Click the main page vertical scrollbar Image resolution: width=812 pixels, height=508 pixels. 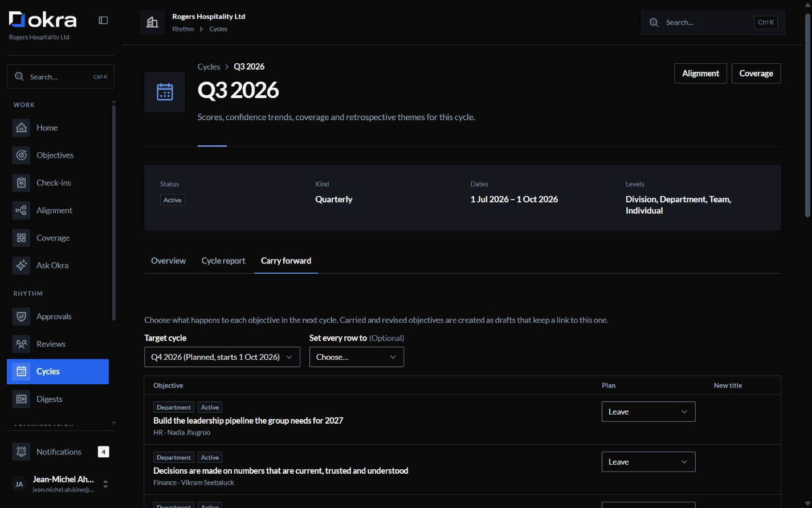pyautogui.click(x=807, y=114)
